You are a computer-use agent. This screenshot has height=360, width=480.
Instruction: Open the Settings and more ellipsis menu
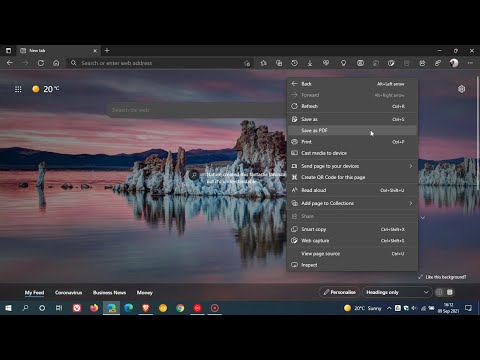470,63
